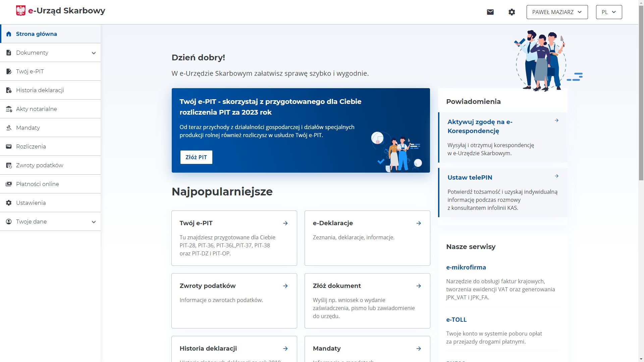Click arrow next to Aktywuj zgodę notification

pos(556,120)
